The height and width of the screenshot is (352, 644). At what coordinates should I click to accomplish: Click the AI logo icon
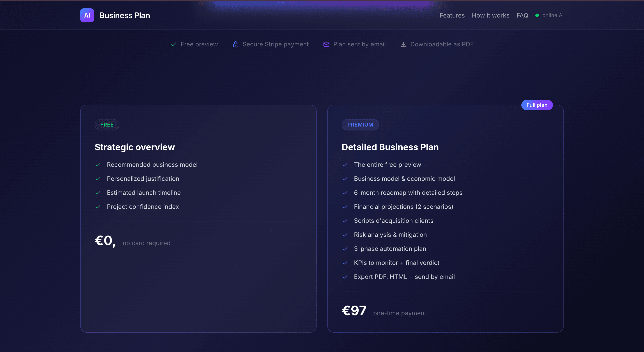point(87,15)
